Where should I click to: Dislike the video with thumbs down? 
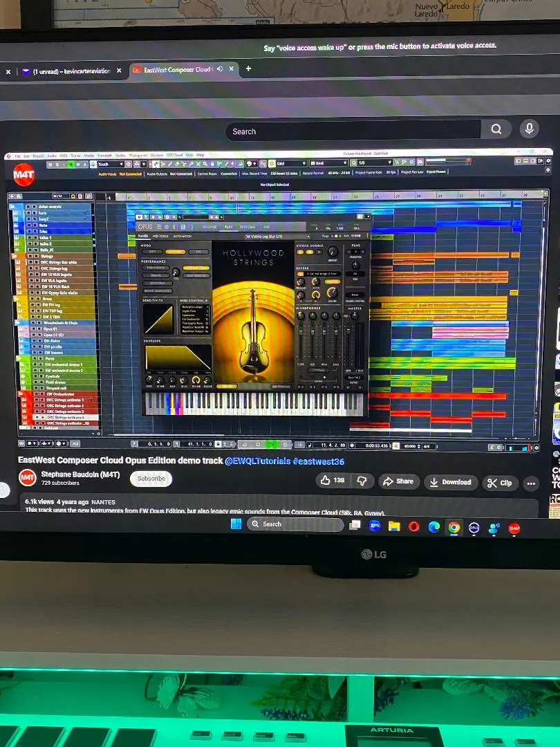(361, 481)
